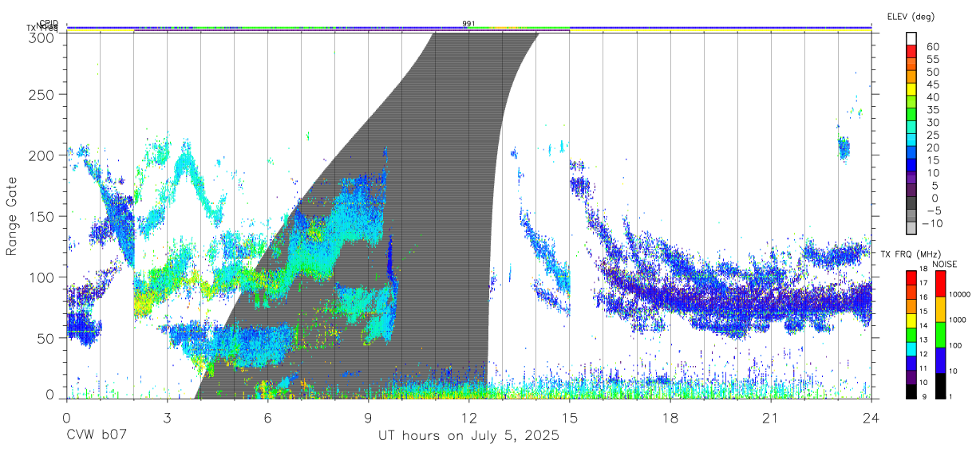Image resolution: width=980 pixels, height=452 pixels.
Task: Click the dark gray elevation swatch between 0 and -5
Action: click(x=912, y=203)
